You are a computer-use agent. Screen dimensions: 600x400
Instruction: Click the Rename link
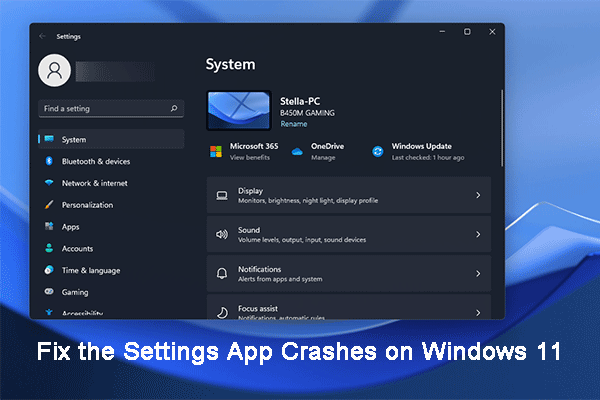pos(294,124)
